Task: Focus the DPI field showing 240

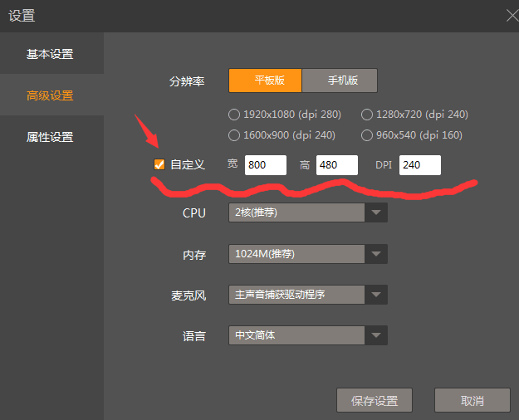Action: (420, 165)
